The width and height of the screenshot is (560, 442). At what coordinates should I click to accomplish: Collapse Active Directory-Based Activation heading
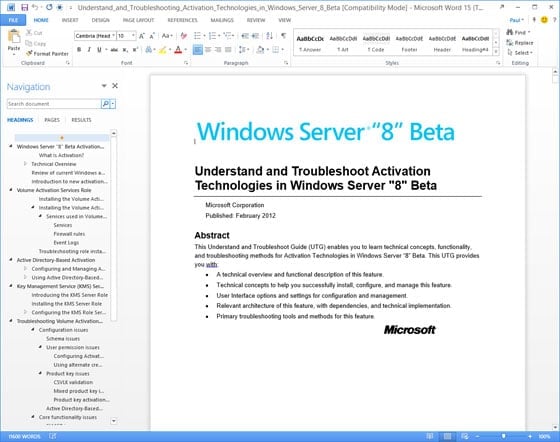(11, 260)
